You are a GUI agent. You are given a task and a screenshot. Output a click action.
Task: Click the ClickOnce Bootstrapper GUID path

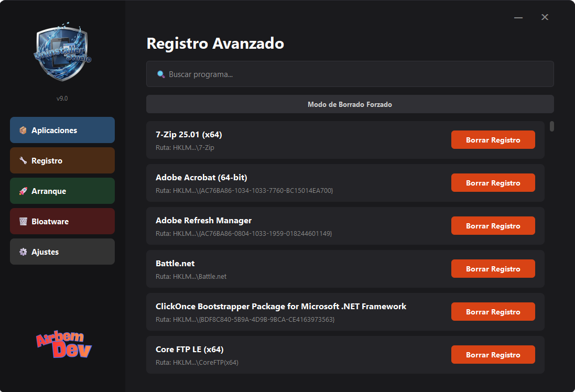[245, 319]
